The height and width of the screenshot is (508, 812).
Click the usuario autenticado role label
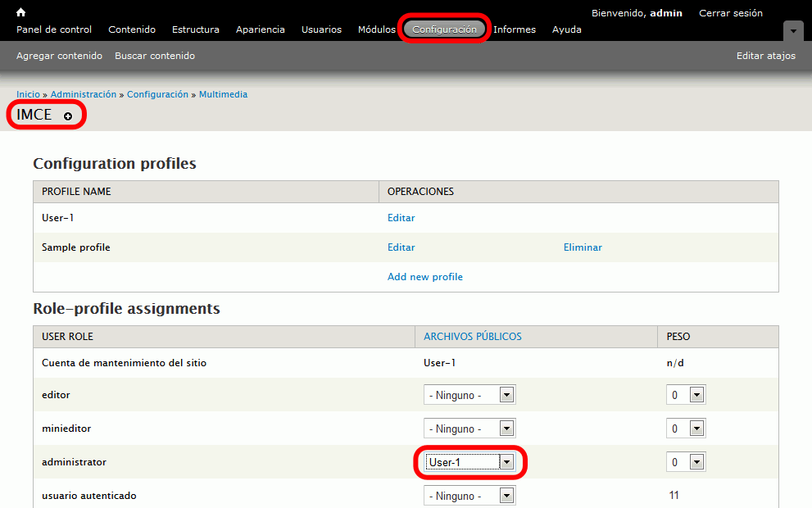point(89,496)
